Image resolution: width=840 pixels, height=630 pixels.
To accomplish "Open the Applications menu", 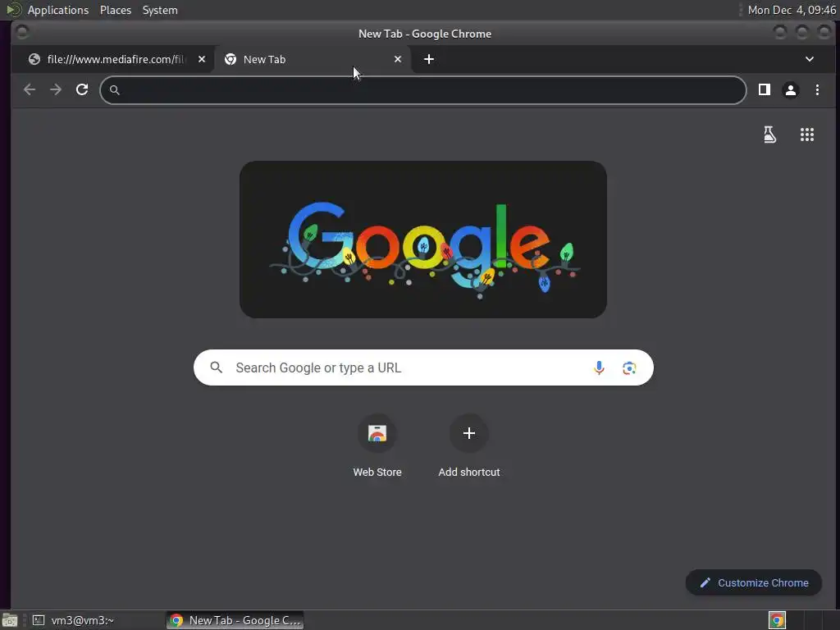I will tap(58, 10).
